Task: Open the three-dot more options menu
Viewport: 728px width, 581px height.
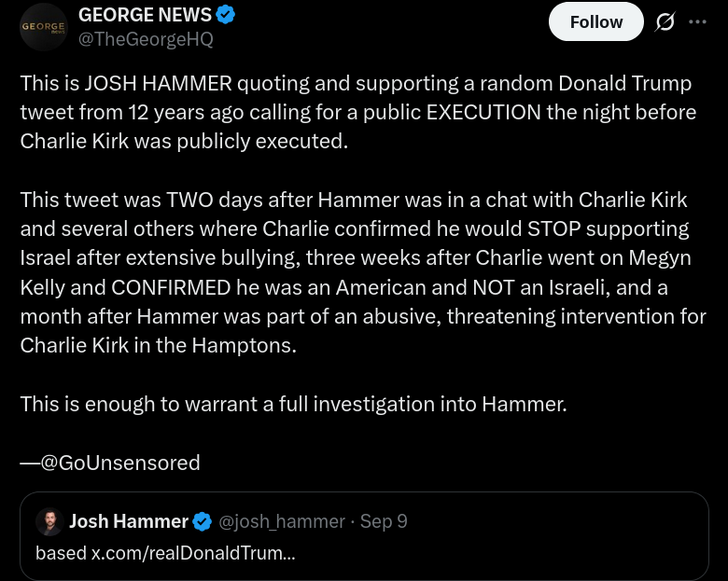Action: click(697, 22)
